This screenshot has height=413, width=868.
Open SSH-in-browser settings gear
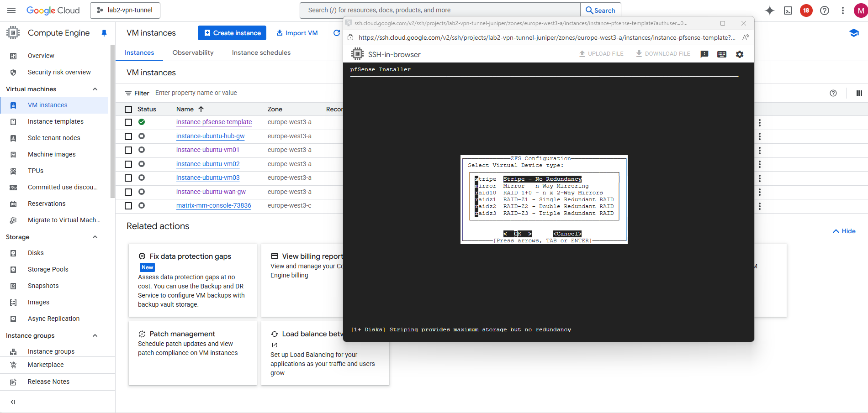(x=740, y=54)
